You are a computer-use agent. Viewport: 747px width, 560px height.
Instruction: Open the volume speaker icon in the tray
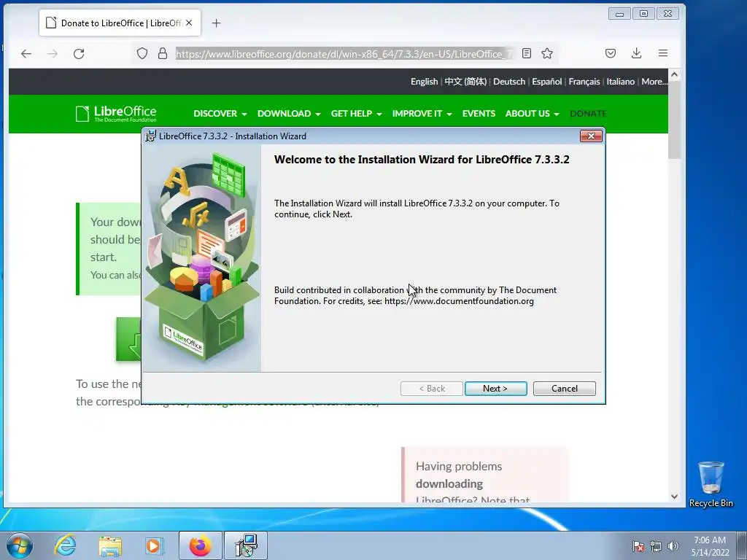point(673,546)
